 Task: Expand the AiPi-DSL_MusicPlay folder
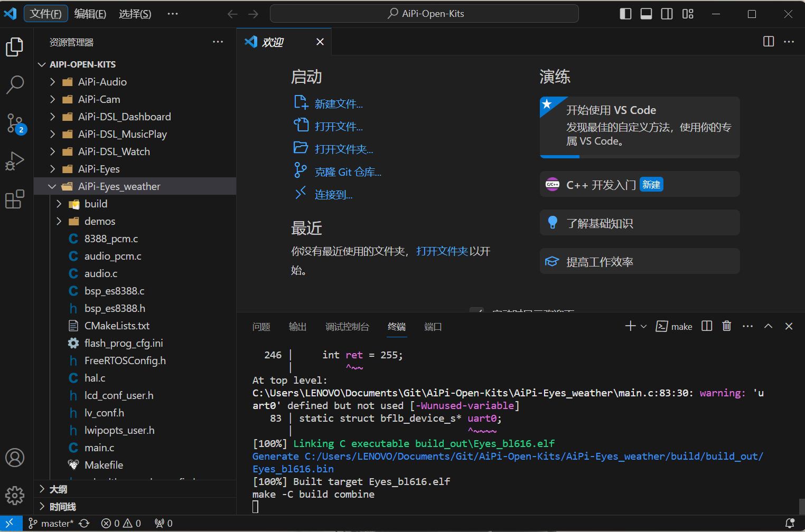click(x=135, y=134)
